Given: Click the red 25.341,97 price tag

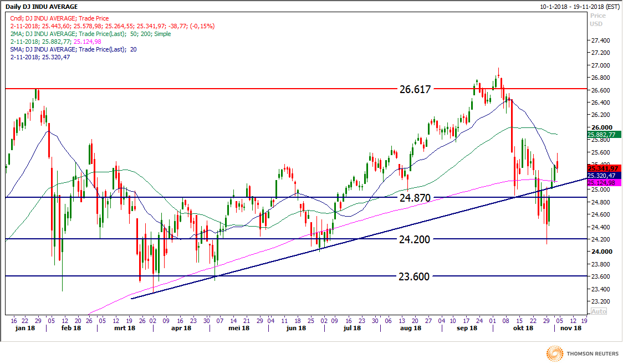Looking at the screenshot, I should [603, 168].
